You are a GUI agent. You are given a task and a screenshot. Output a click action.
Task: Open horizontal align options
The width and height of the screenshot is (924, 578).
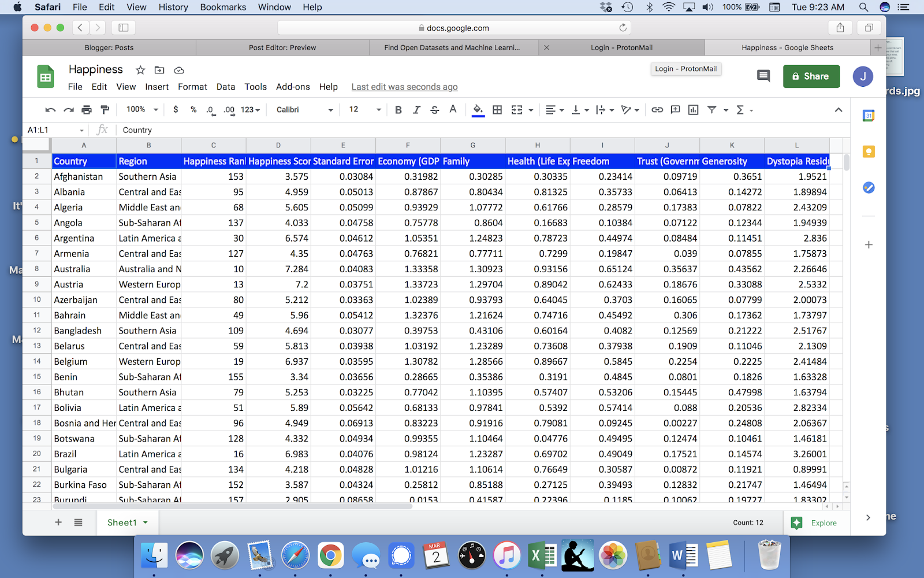554,110
